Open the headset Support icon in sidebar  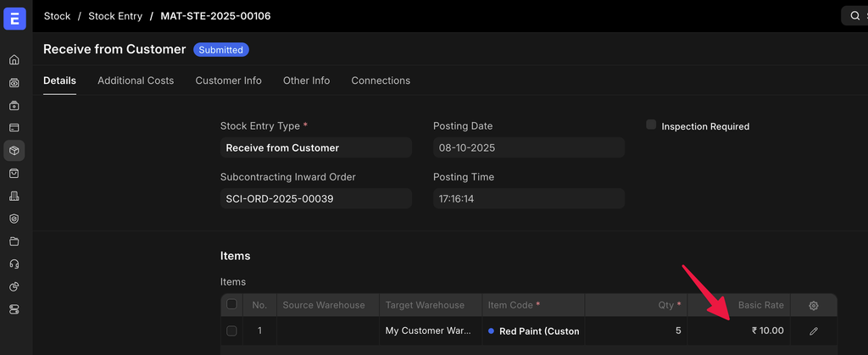(14, 263)
